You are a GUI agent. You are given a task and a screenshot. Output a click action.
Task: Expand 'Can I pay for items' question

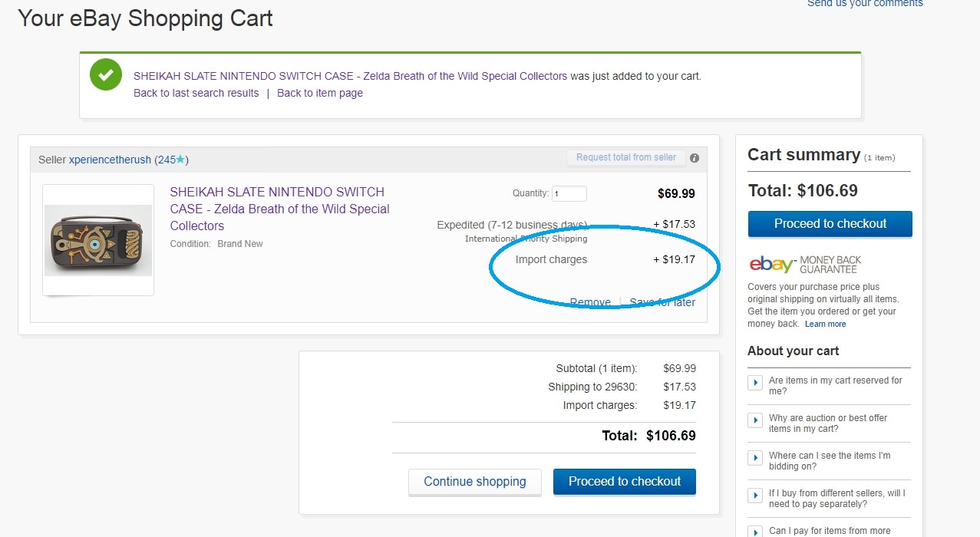755,530
